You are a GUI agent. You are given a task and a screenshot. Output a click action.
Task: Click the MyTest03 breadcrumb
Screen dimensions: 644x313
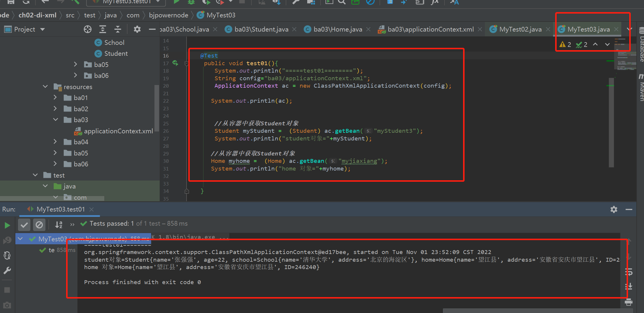(216, 15)
